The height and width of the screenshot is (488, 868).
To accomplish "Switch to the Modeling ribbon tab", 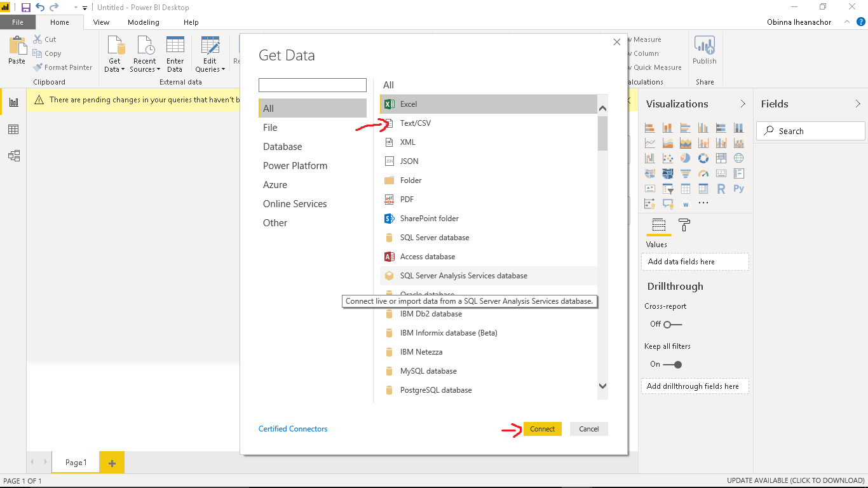I will tap(144, 22).
